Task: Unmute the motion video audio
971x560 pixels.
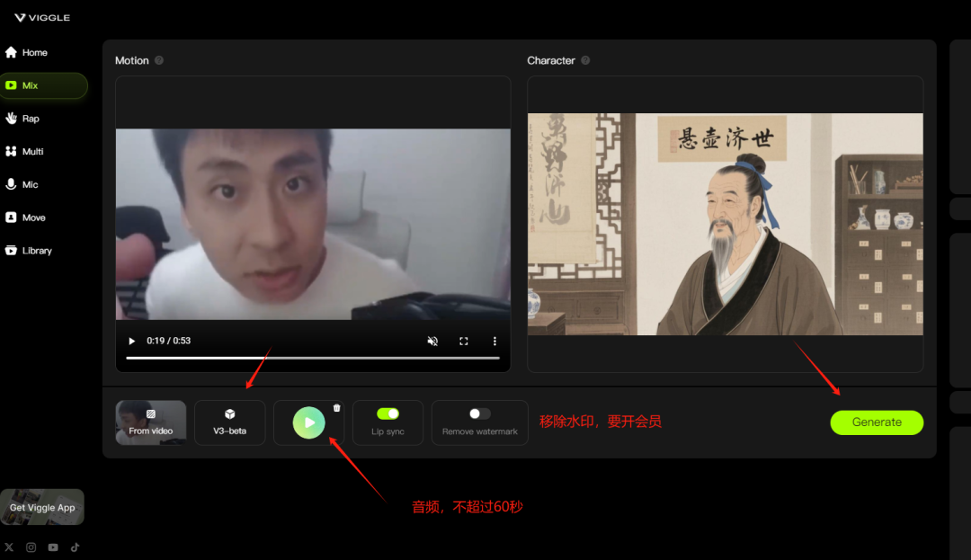Action: (x=432, y=342)
